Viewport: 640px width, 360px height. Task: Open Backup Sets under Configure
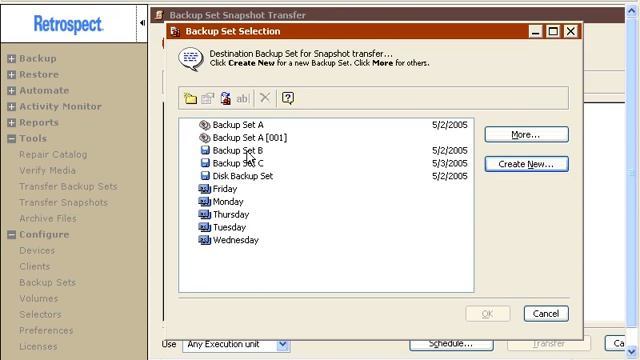coord(47,282)
